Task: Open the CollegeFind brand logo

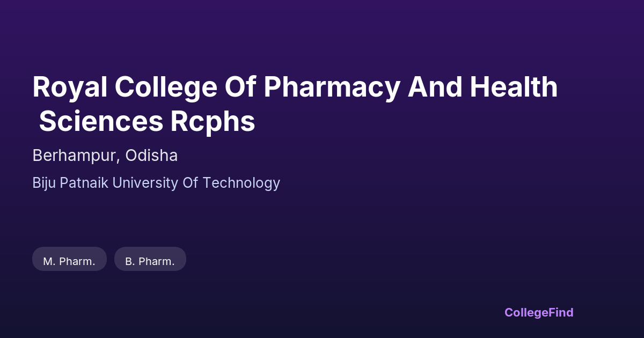Action: [538, 312]
